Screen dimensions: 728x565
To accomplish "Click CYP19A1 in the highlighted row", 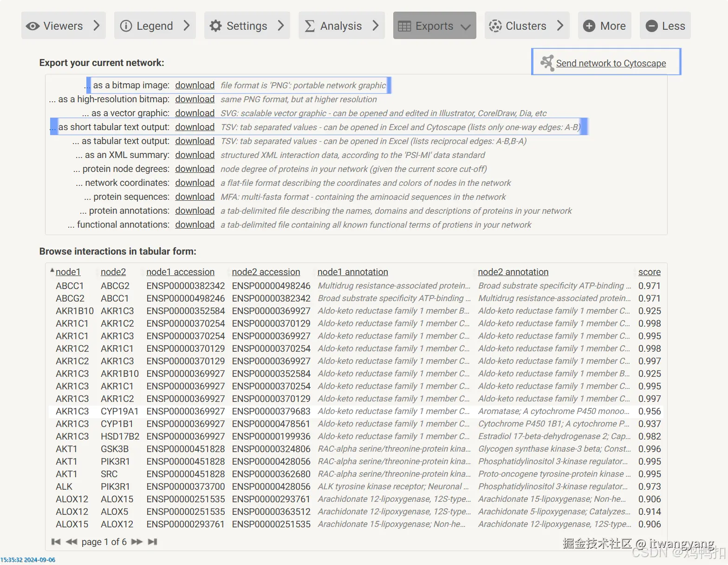I will (x=120, y=411).
